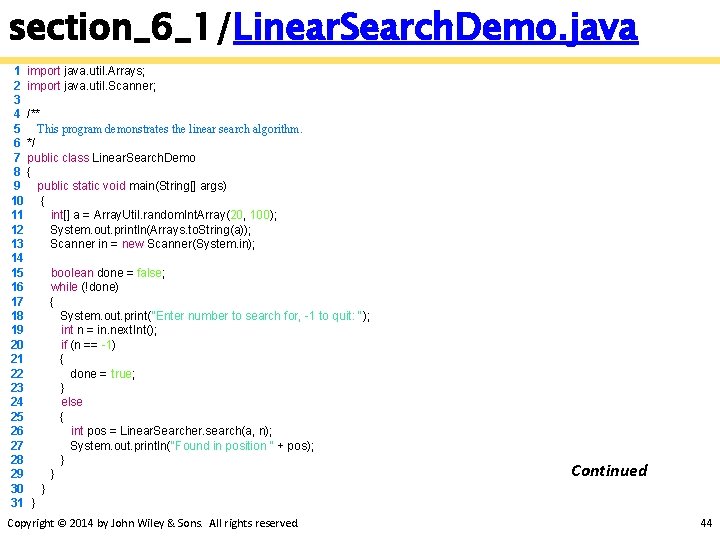This screenshot has width=720, height=540.
Task: Click 'public class LinearSearchDemo' declaration
Action: click(x=111, y=158)
